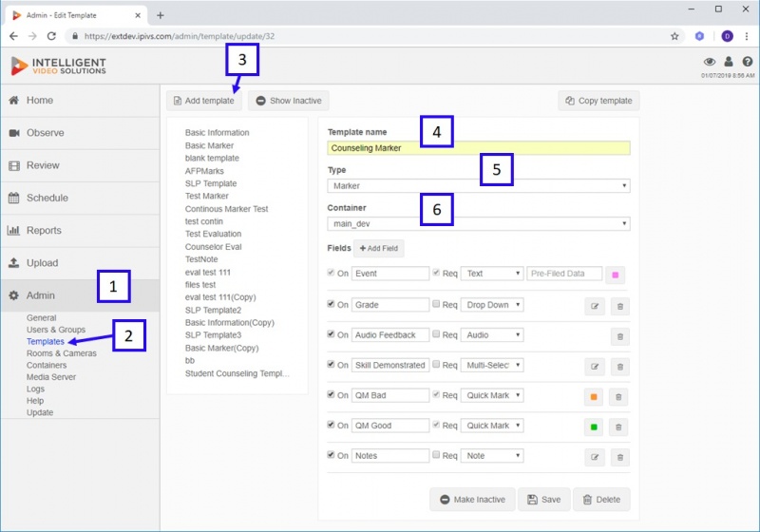This screenshot has height=532, width=760.
Task: Click the eye icon in the header
Action: coord(710,62)
